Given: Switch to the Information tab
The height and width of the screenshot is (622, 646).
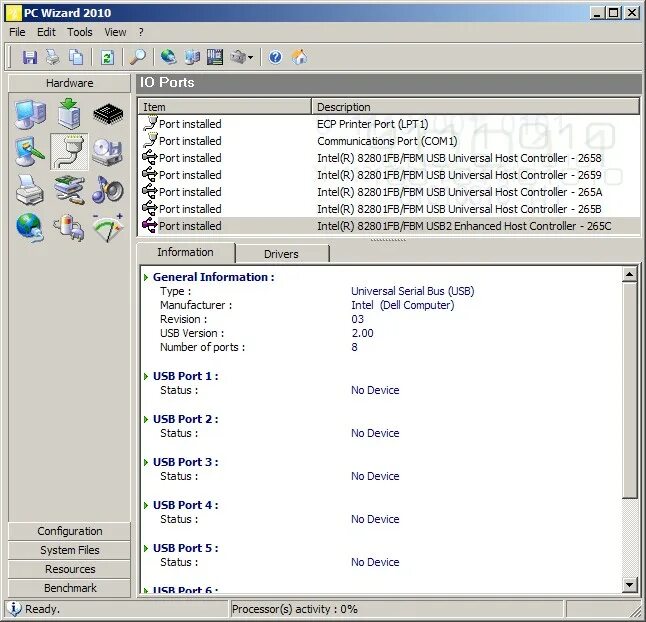Looking at the screenshot, I should click(185, 252).
